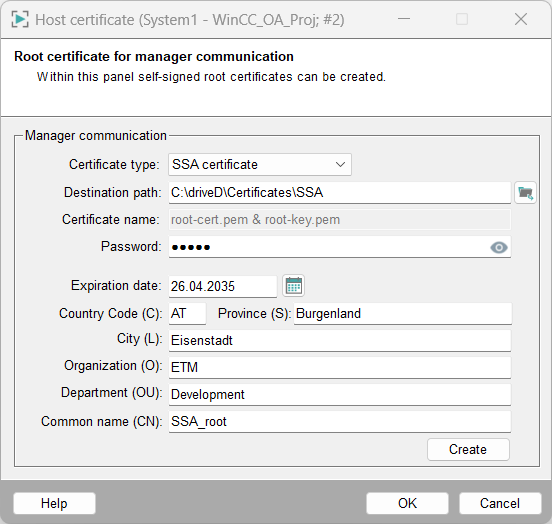Image resolution: width=552 pixels, height=524 pixels.
Task: Expand the Certificate type dropdown
Action: pos(260,164)
